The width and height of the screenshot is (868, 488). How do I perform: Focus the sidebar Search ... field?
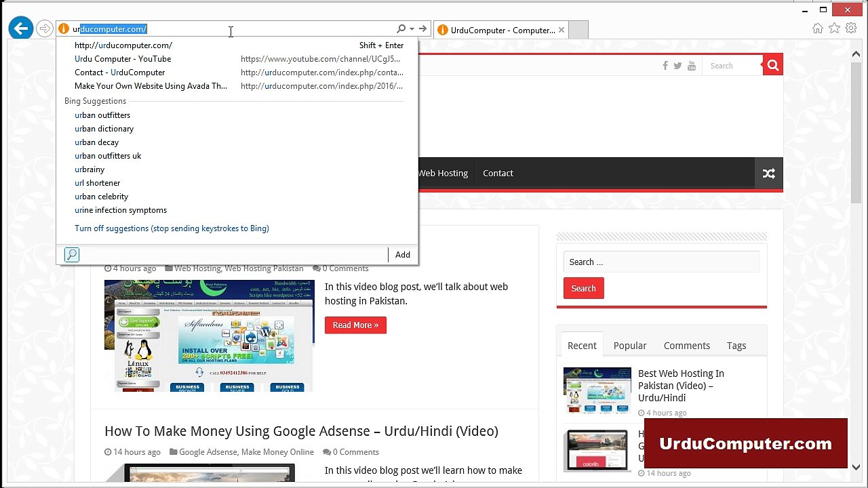coord(661,262)
